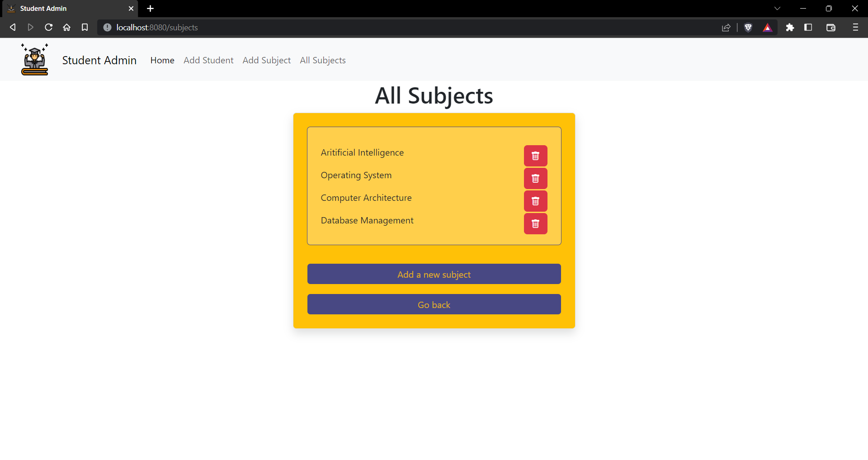Open the browser home page
Image resolution: width=868 pixels, height=460 pixels.
tap(66, 28)
